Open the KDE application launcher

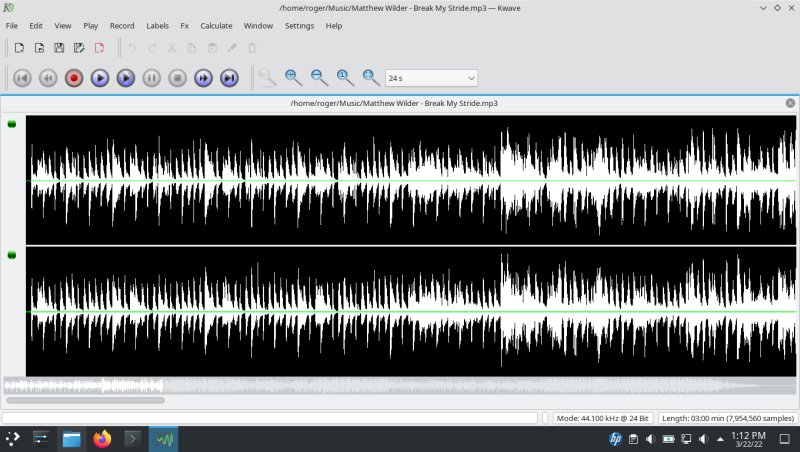[x=12, y=439]
